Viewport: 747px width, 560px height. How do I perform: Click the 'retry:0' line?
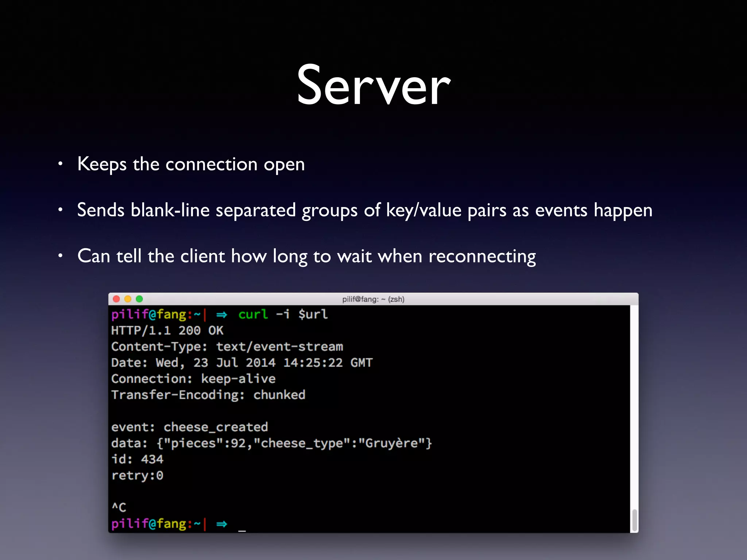137,475
